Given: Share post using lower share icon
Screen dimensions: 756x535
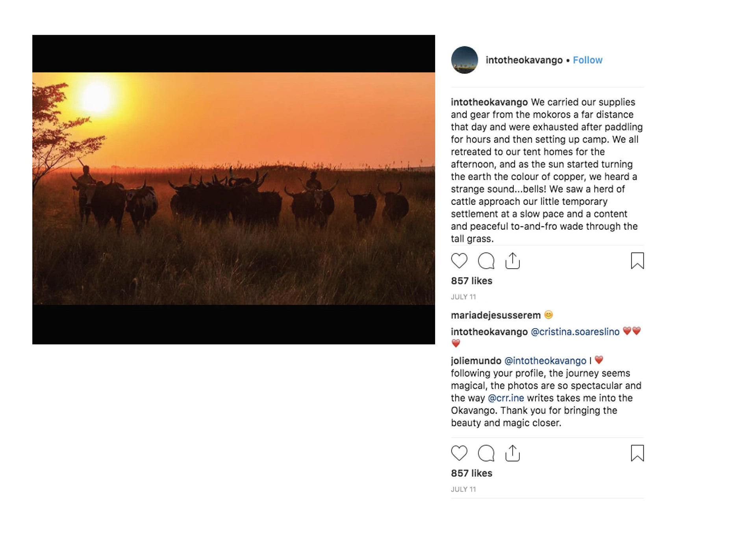Looking at the screenshot, I should (x=512, y=453).
